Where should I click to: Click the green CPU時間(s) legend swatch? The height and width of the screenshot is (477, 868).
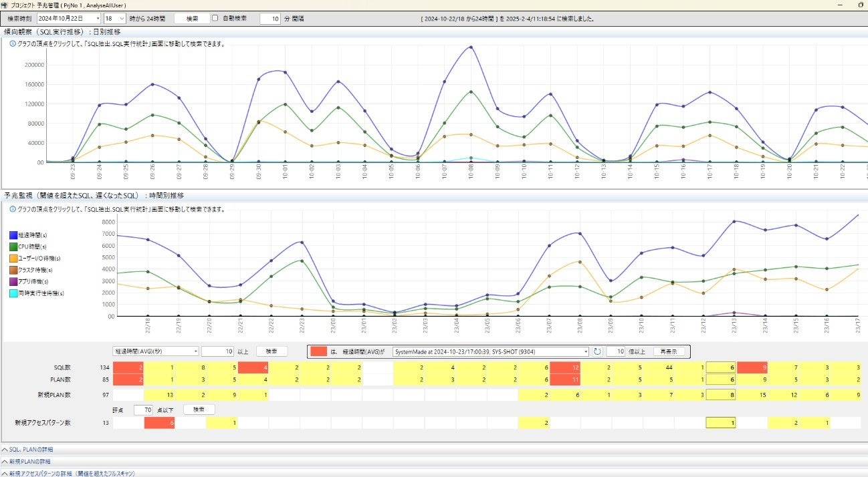tap(13, 247)
